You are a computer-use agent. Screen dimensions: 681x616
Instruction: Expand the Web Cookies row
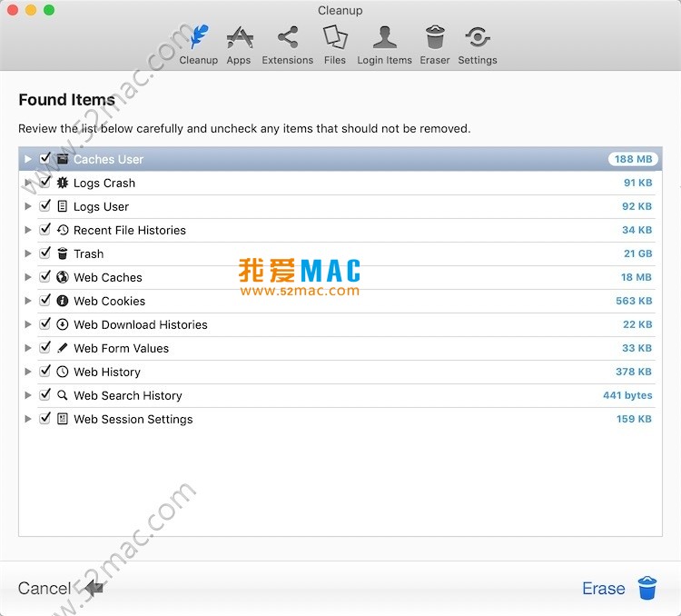click(28, 301)
